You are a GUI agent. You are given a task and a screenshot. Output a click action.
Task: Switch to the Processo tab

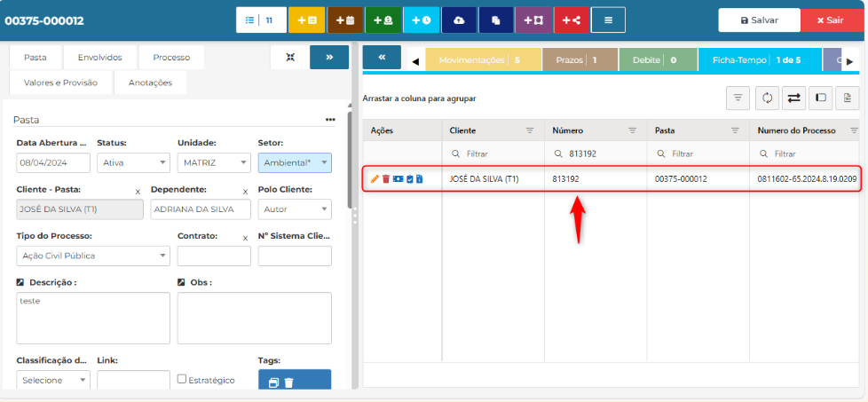(x=171, y=57)
